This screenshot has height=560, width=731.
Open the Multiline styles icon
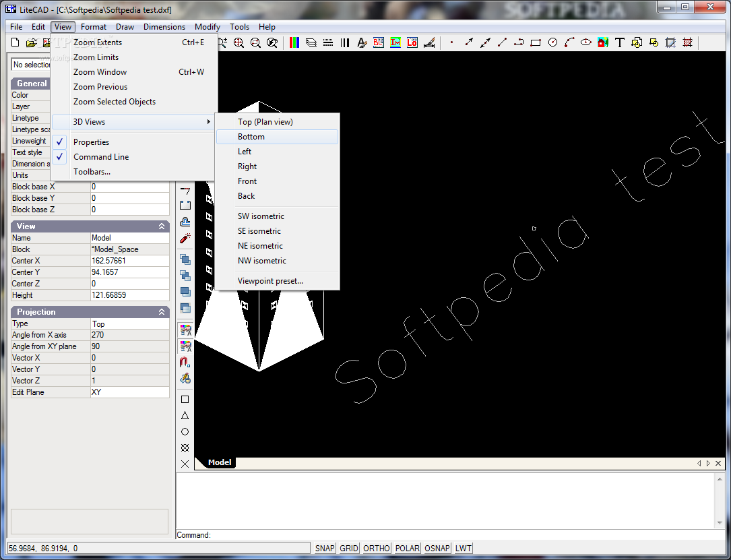pos(344,43)
